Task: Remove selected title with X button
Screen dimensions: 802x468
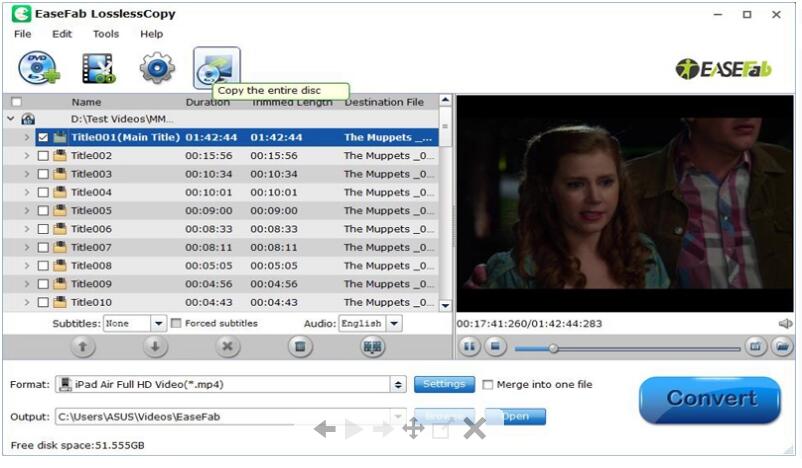Action: click(x=228, y=347)
